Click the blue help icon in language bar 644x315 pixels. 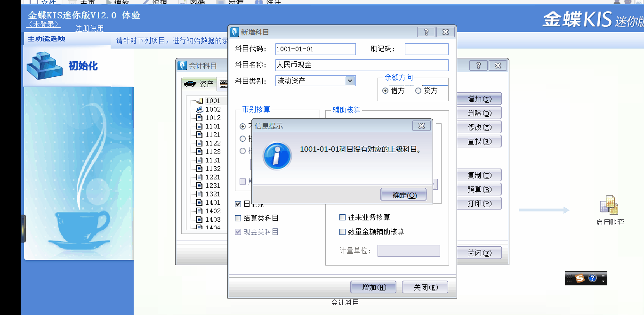593,278
